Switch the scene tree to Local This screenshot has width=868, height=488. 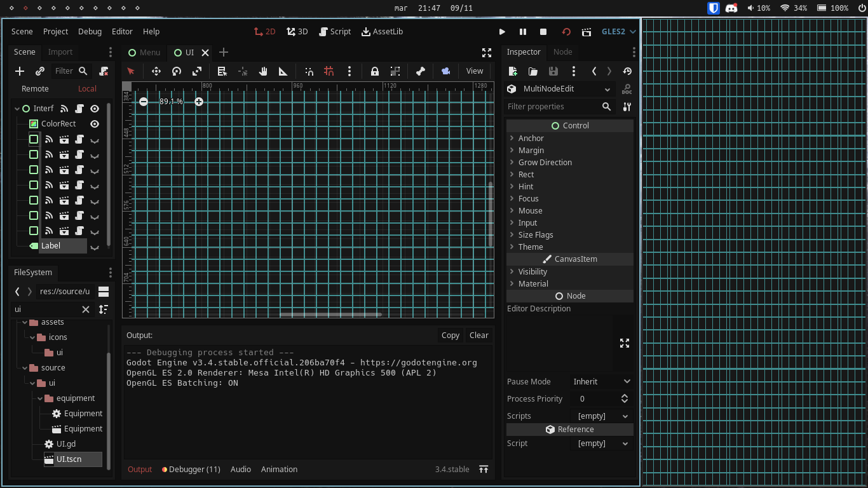click(87, 89)
